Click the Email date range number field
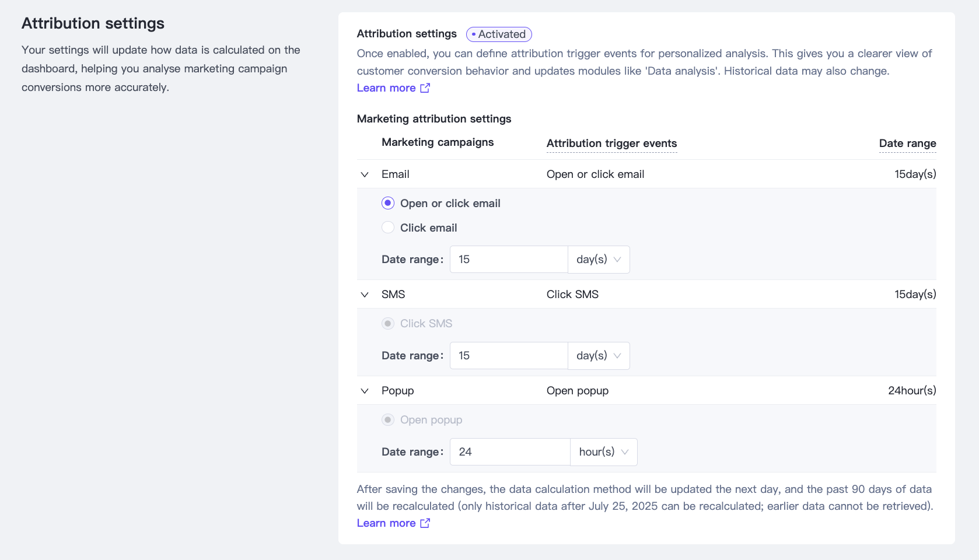This screenshot has width=979, height=560. click(509, 260)
